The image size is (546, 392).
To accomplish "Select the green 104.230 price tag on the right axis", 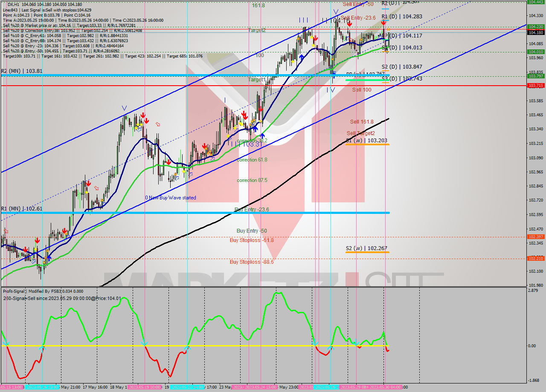I will [x=536, y=26].
